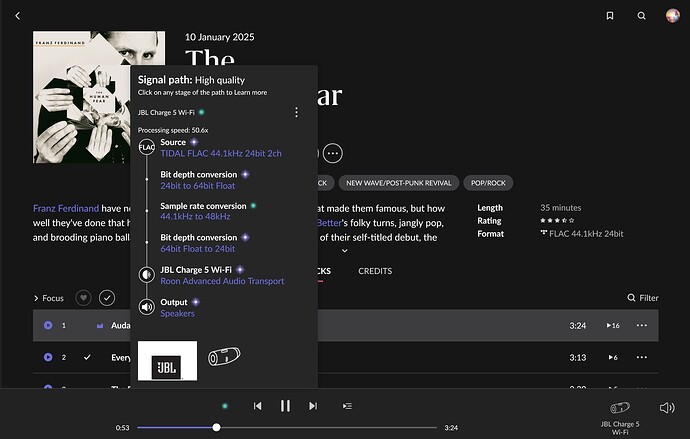Click the FLAC source circle icon

click(x=147, y=147)
